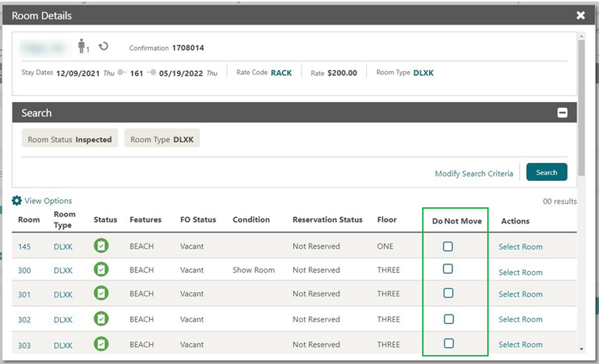
Task: Click the guest count person icon
Action: click(x=81, y=46)
